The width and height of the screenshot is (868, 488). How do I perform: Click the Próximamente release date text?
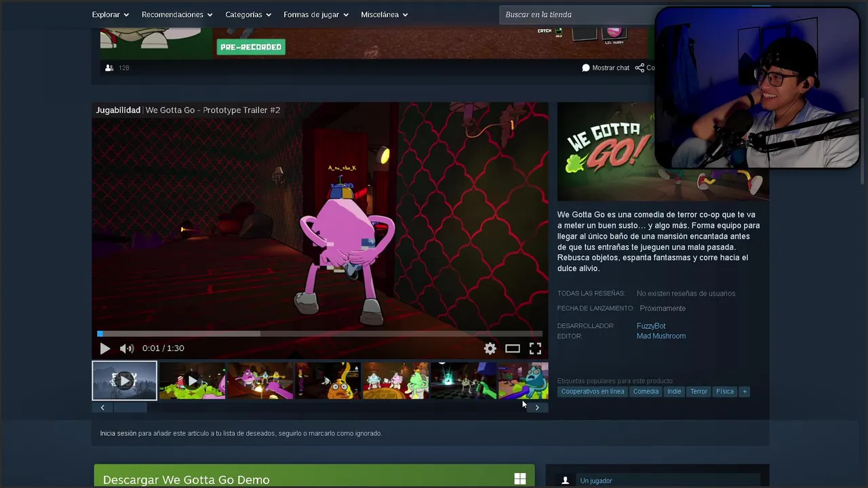663,308
